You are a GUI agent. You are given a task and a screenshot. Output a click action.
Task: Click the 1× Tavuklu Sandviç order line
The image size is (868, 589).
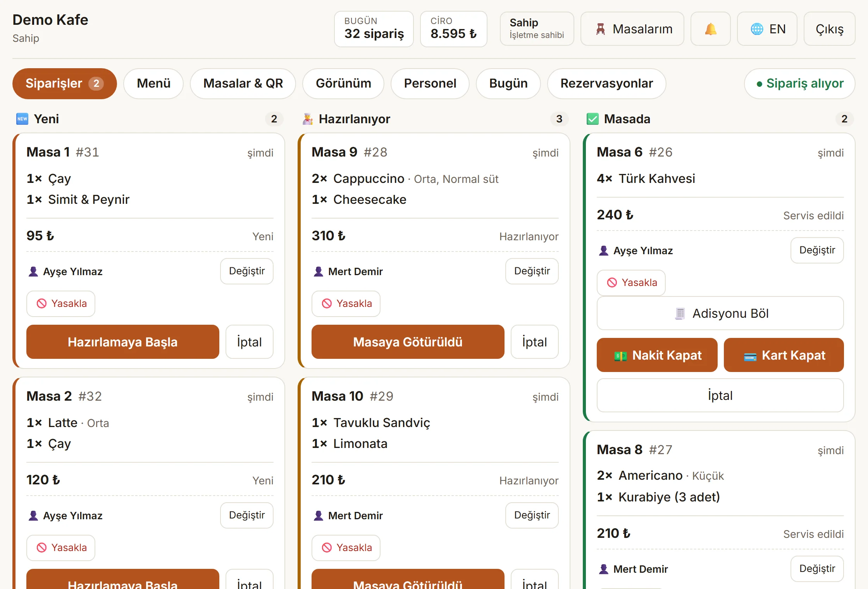(x=371, y=423)
